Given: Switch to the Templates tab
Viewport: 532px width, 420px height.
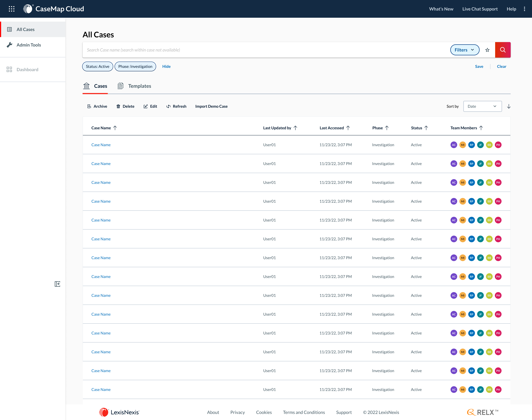Looking at the screenshot, I should [134, 86].
